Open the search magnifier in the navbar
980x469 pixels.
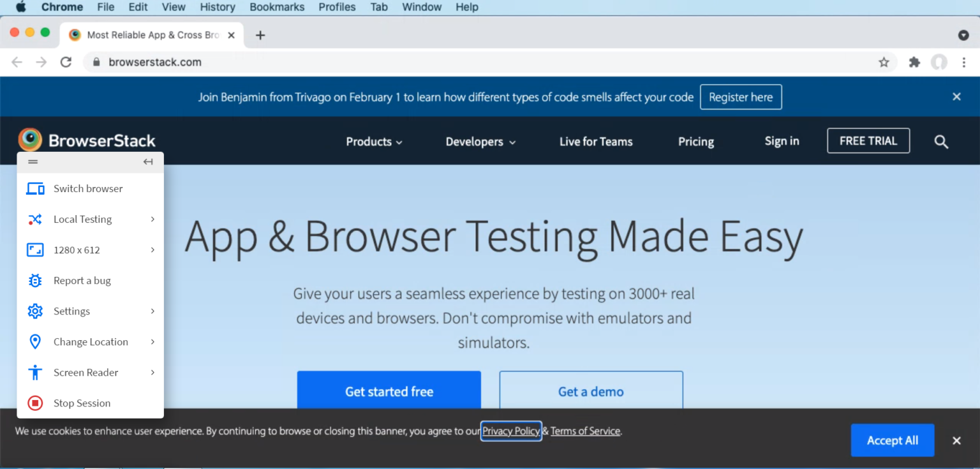[x=941, y=141]
